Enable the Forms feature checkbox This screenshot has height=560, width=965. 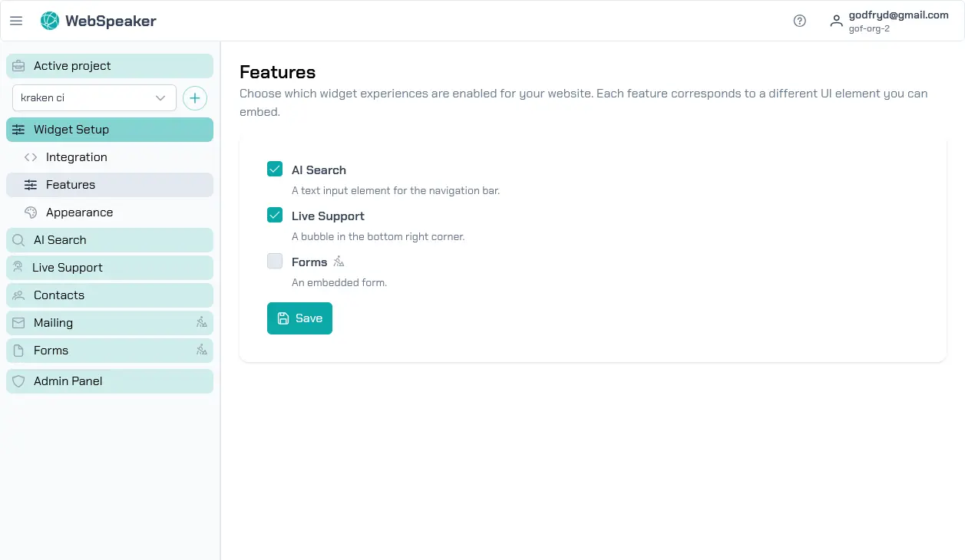(275, 261)
